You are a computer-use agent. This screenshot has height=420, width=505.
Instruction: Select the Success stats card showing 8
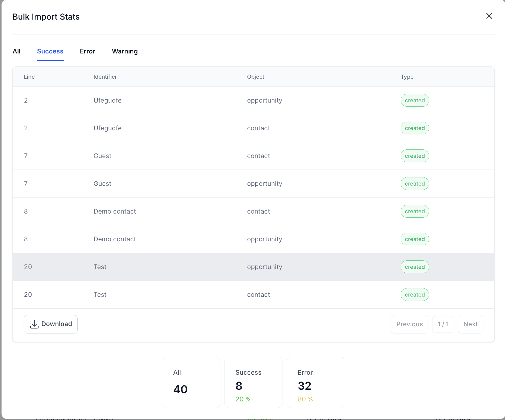tap(253, 382)
